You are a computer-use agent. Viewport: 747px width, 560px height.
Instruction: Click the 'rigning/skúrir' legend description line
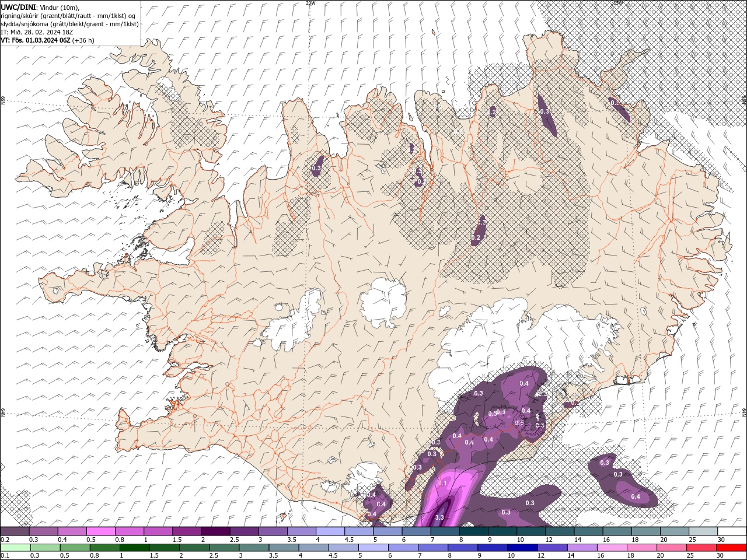[x=68, y=15]
